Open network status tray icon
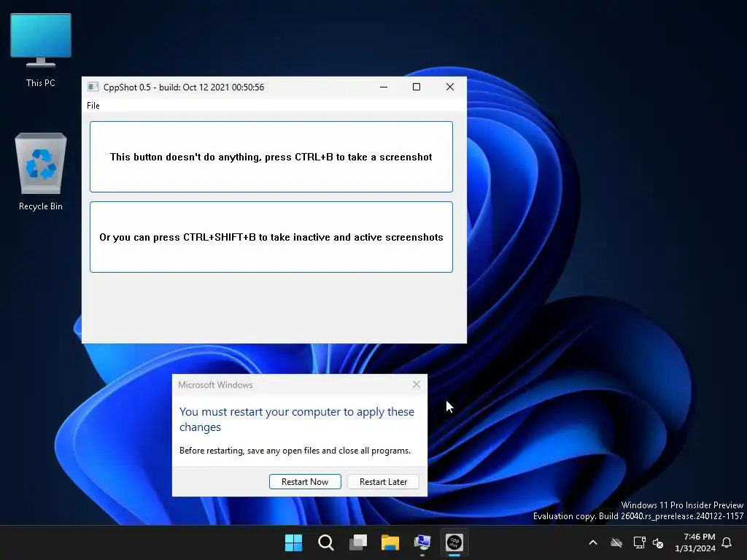The image size is (747, 560). tap(639, 542)
